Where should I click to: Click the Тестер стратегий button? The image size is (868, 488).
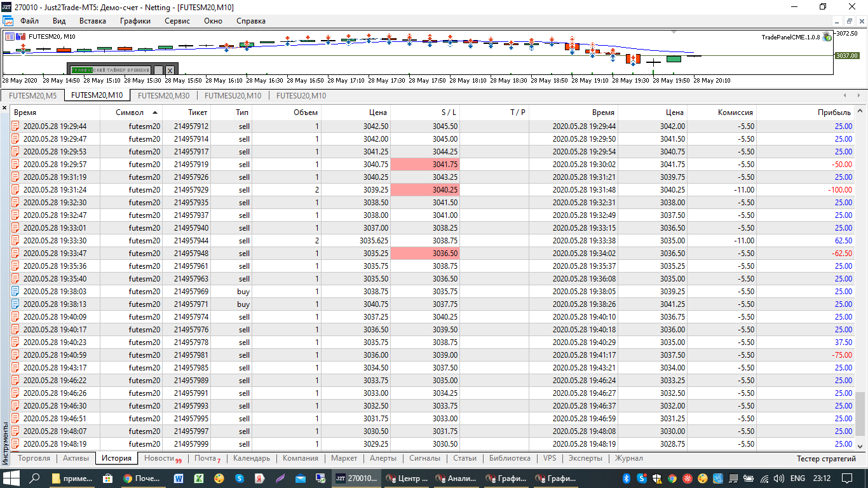coord(826,459)
